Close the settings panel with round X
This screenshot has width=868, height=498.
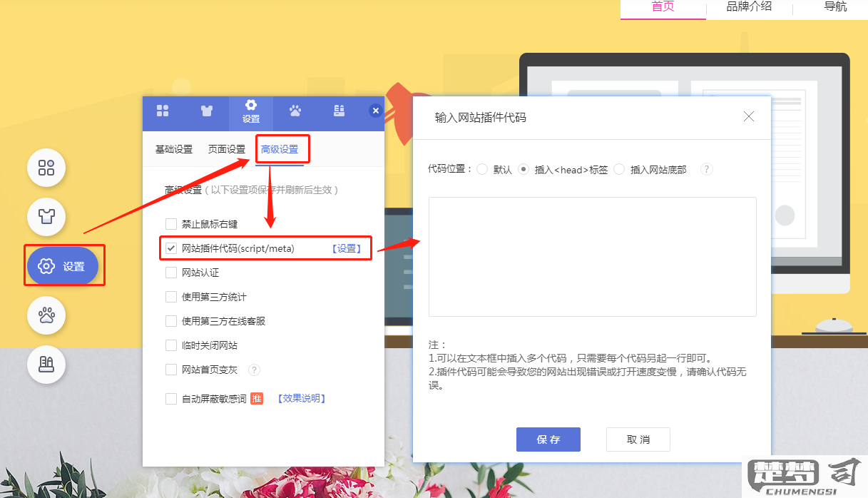376,111
